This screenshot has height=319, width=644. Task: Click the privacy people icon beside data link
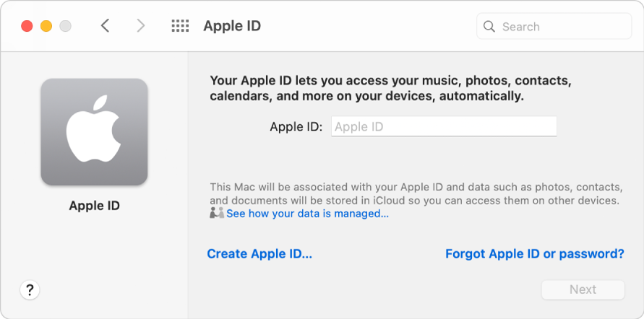[217, 214]
